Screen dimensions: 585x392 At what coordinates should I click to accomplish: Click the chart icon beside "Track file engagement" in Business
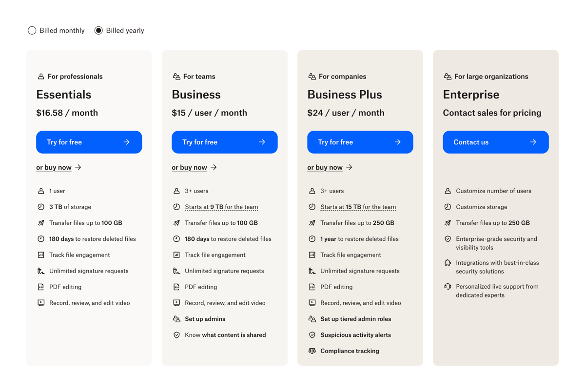coord(177,255)
